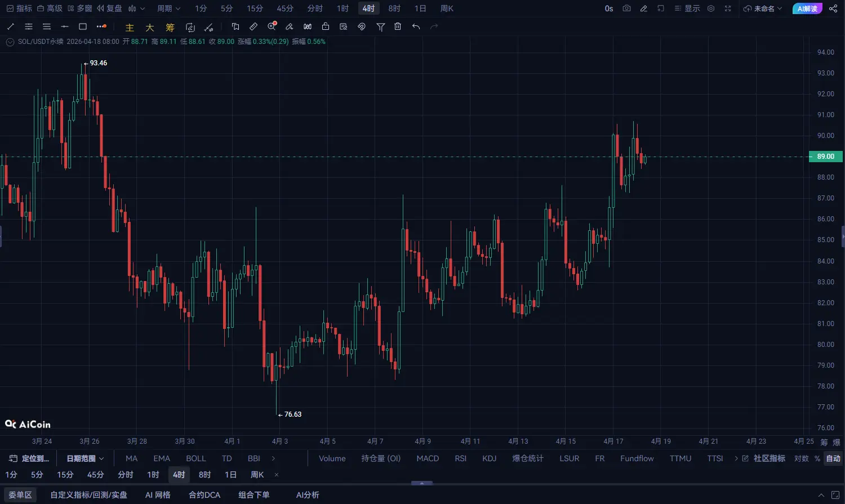Open chart settings hexagon icon

tap(711, 8)
